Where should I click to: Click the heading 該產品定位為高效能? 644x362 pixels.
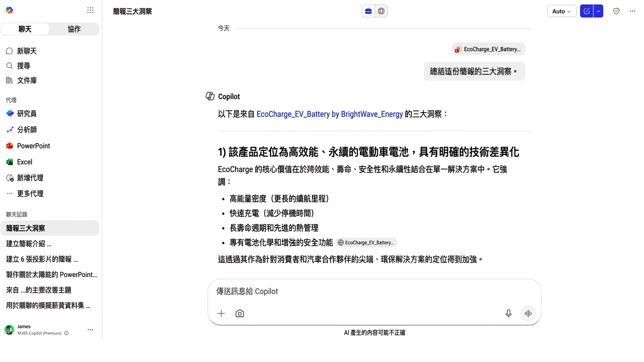click(368, 152)
